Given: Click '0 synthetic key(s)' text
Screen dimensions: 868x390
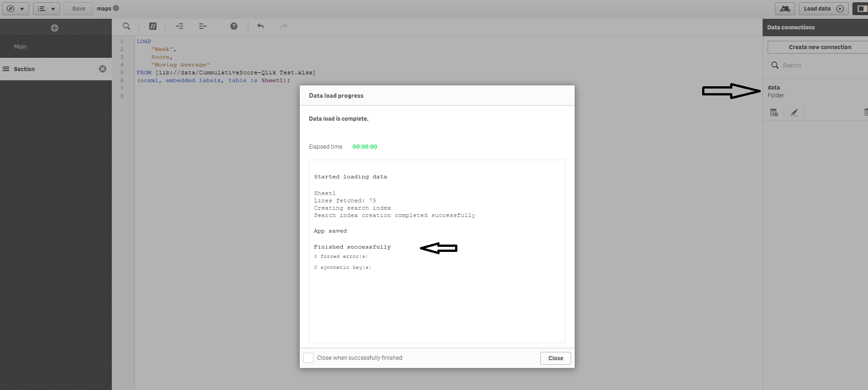Looking at the screenshot, I should coord(342,267).
